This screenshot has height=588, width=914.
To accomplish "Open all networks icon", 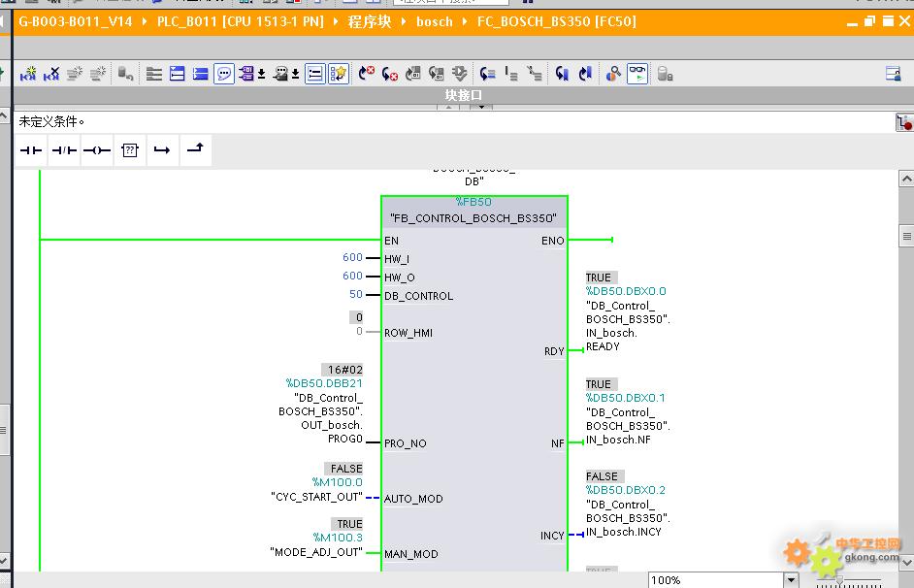I will (154, 74).
